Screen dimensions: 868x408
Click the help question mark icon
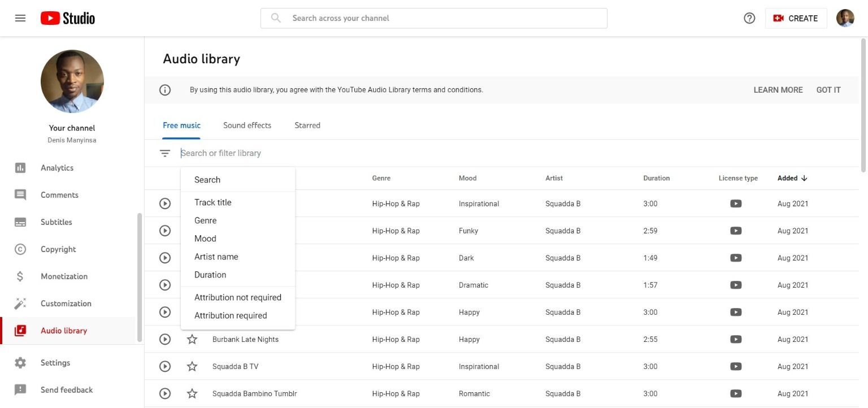pos(749,18)
